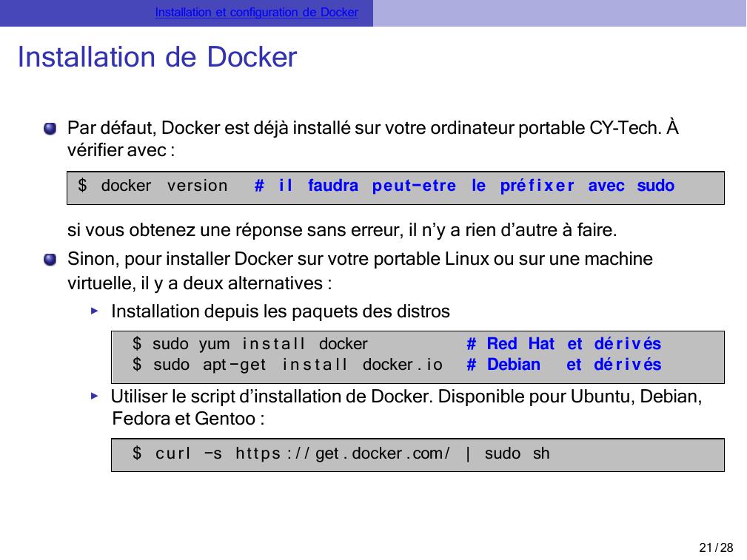Click the "docker version" command text
This screenshot has width=747, height=560.
pyautogui.click(x=164, y=186)
